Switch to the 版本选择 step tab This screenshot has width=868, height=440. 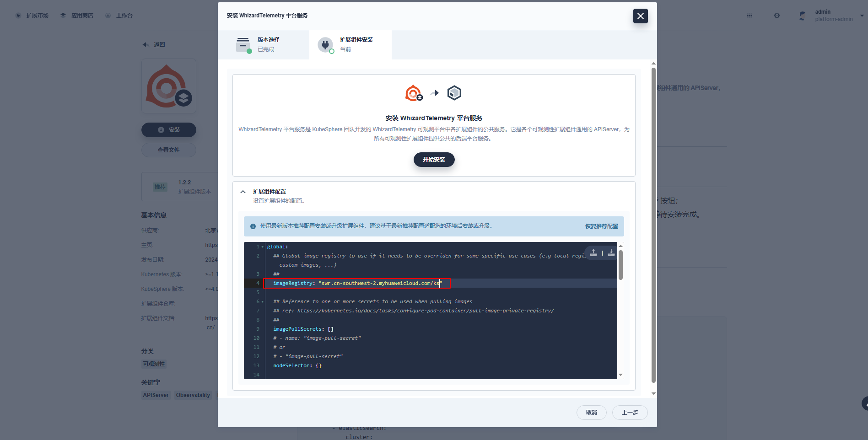pos(264,45)
